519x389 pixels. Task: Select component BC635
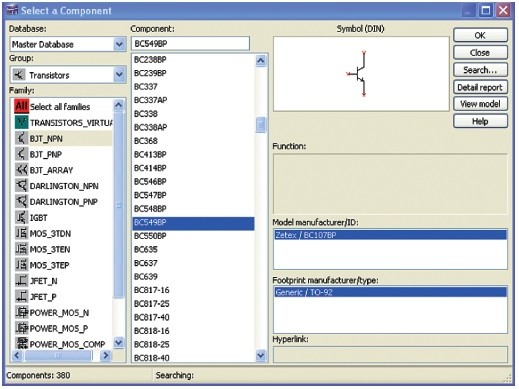(193, 249)
